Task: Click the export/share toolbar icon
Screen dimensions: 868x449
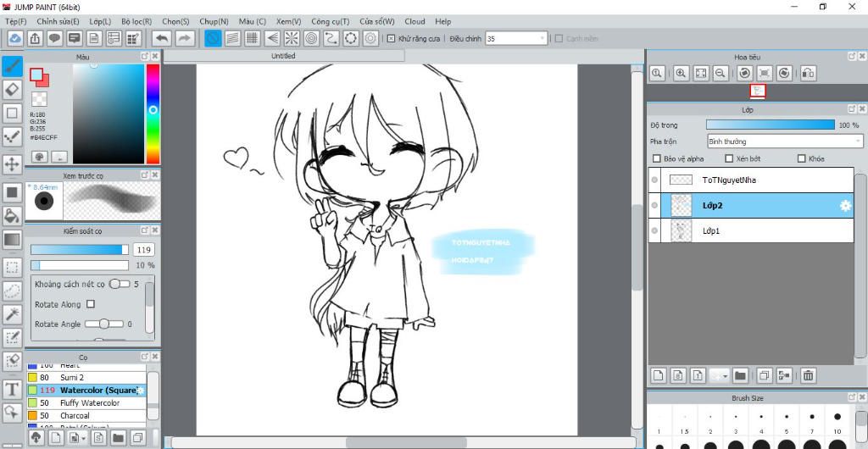Action: [x=35, y=38]
